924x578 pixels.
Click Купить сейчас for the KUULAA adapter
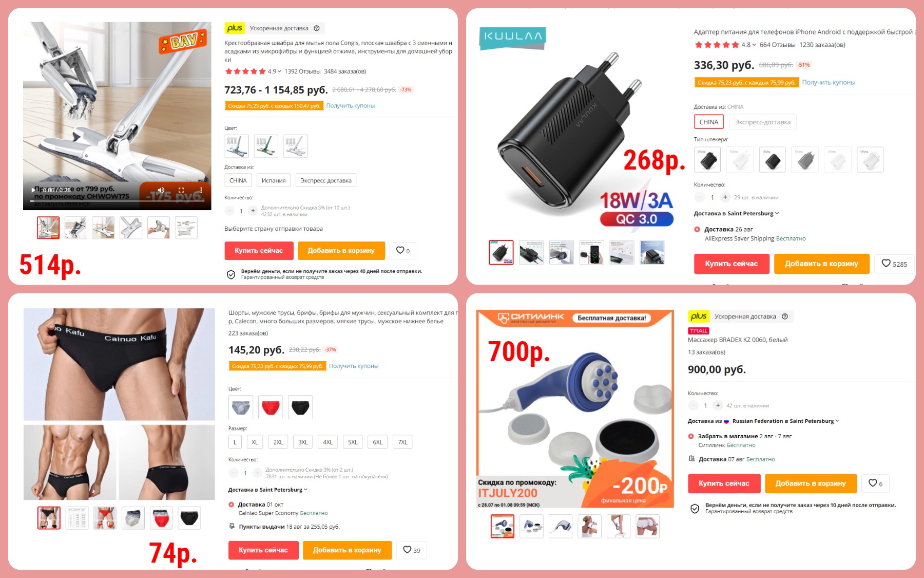(731, 264)
